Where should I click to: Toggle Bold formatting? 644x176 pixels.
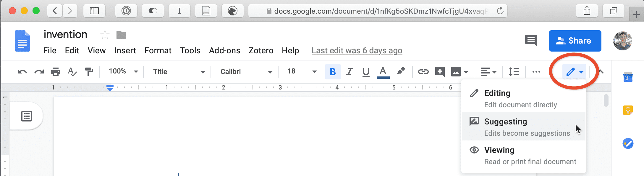click(333, 72)
